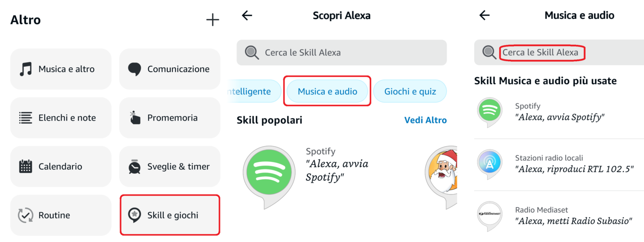This screenshot has height=242, width=644.
Task: Select the Musica e audio category chip
Action: click(x=328, y=92)
